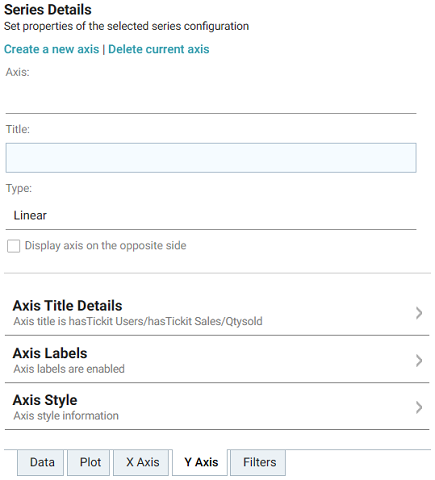Click the Create a new axis link
The width and height of the screenshot is (435, 480).
click(51, 49)
